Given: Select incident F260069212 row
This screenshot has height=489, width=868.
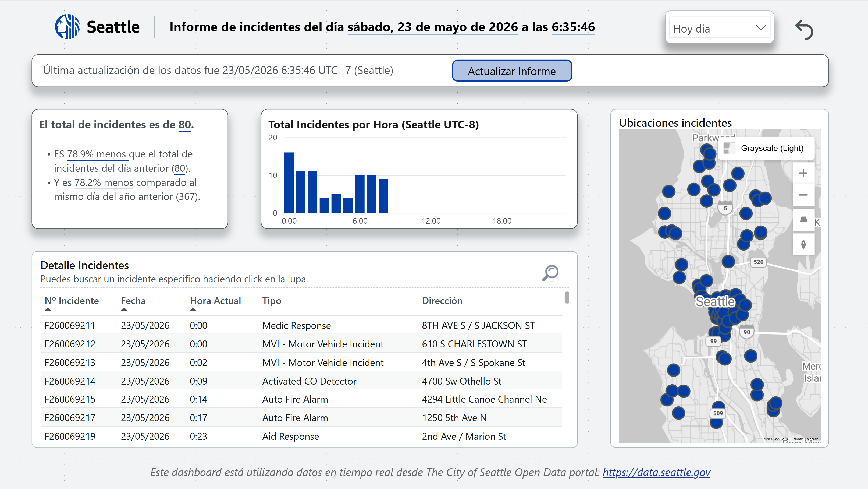Looking at the screenshot, I should coord(301,344).
